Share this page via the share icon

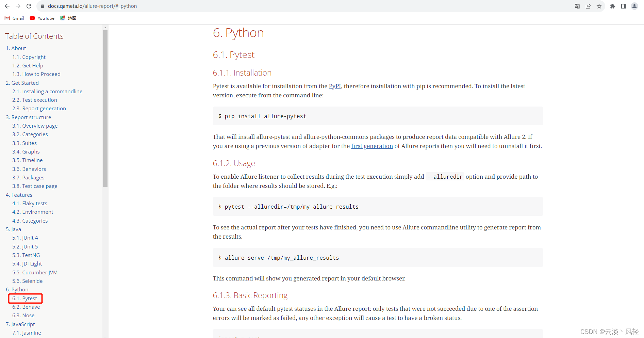tap(588, 6)
